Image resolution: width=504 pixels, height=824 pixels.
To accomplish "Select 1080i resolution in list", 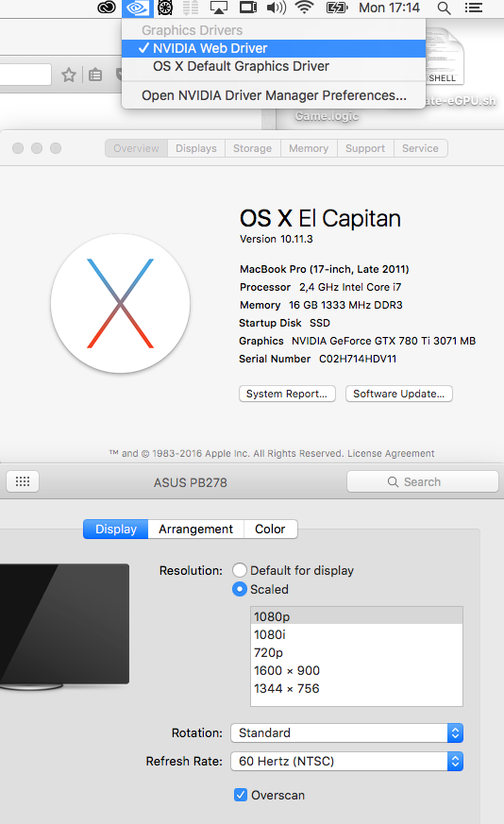I will coord(357,635).
